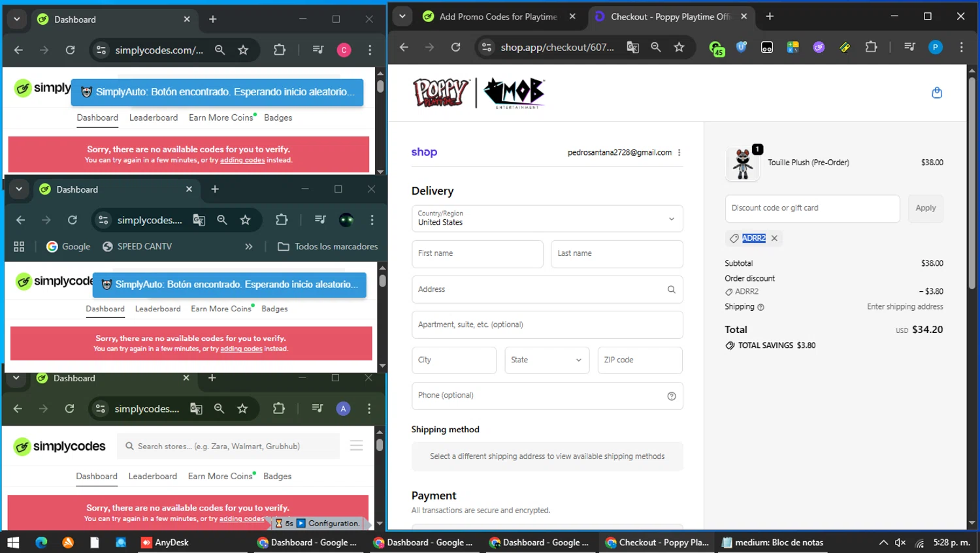Open the hamburger menu on the bottom simplycodes page
Image resolution: width=980 pixels, height=553 pixels.
356,446
